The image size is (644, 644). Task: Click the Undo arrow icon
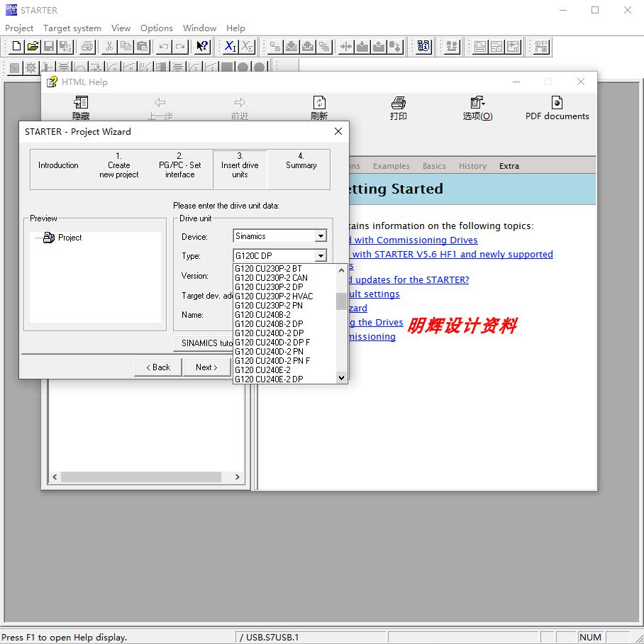click(x=163, y=46)
